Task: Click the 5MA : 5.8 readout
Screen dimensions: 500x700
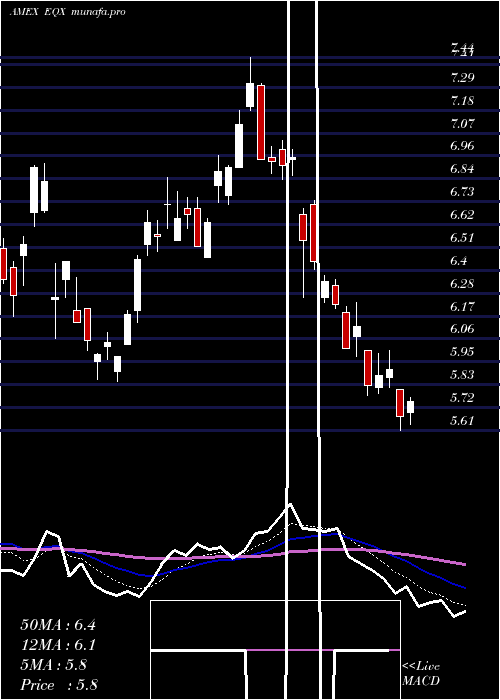Action: pos(54,665)
